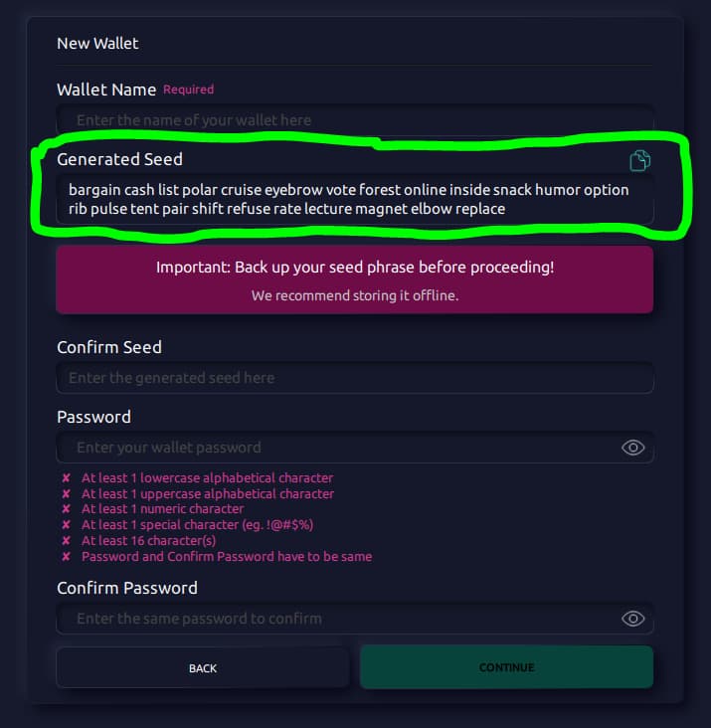Screen dimensions: 711x728
Task: Click the X icon beside the uppercase character rule
Action: coord(67,493)
